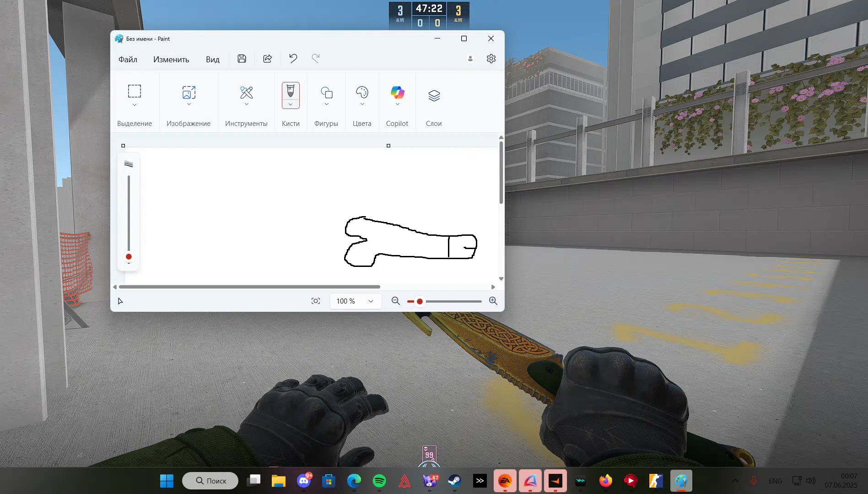This screenshot has height=494, width=868.
Task: Click the Save disk icon
Action: [242, 59]
